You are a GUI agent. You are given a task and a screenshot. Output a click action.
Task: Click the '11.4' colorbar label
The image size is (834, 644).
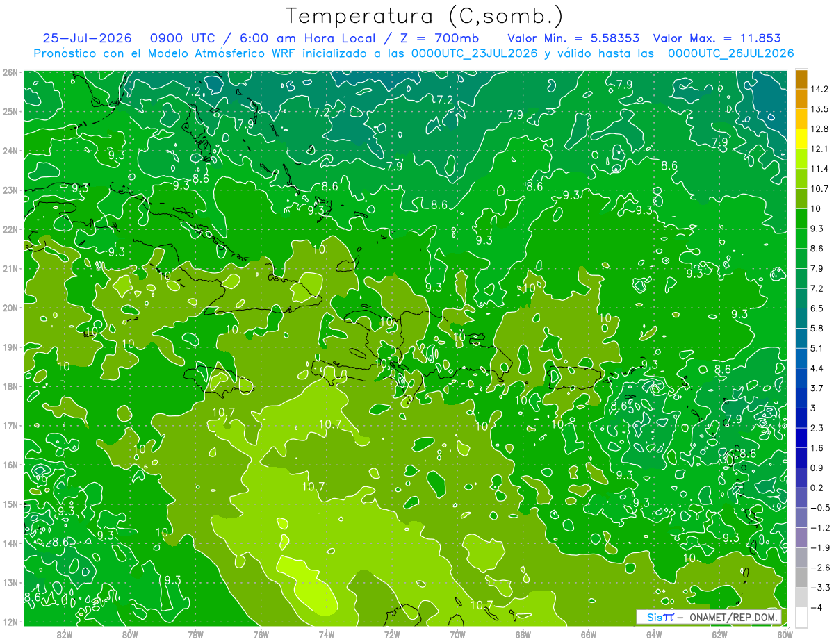pos(820,169)
